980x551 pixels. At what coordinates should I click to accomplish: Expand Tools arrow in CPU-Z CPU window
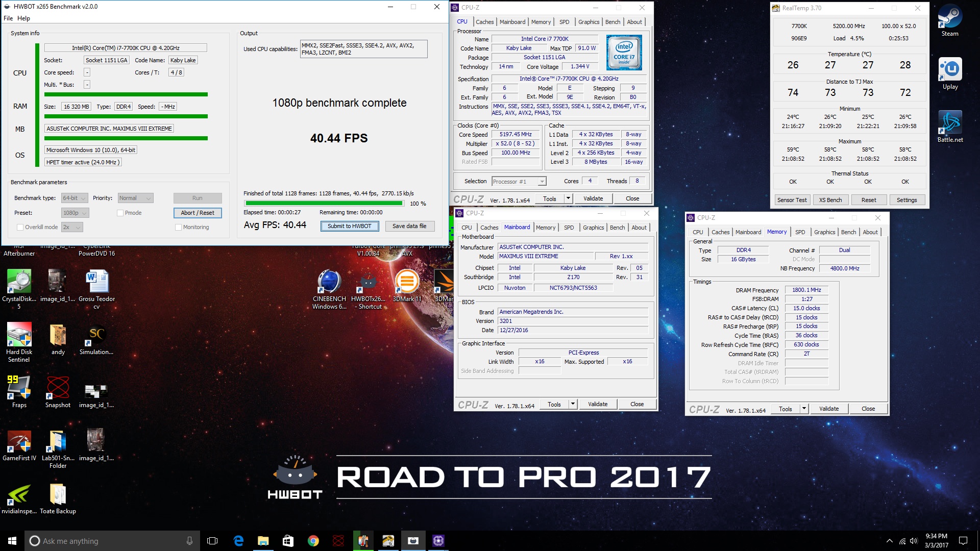pyautogui.click(x=568, y=198)
